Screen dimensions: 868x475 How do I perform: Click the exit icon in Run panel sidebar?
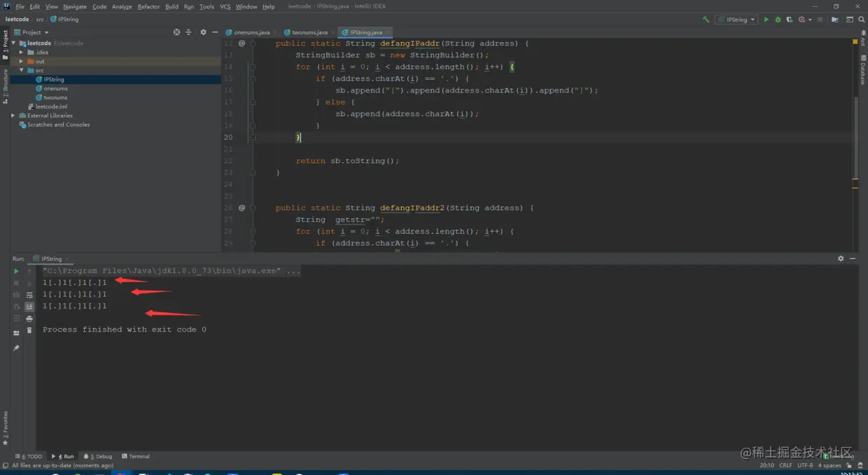coord(16,318)
